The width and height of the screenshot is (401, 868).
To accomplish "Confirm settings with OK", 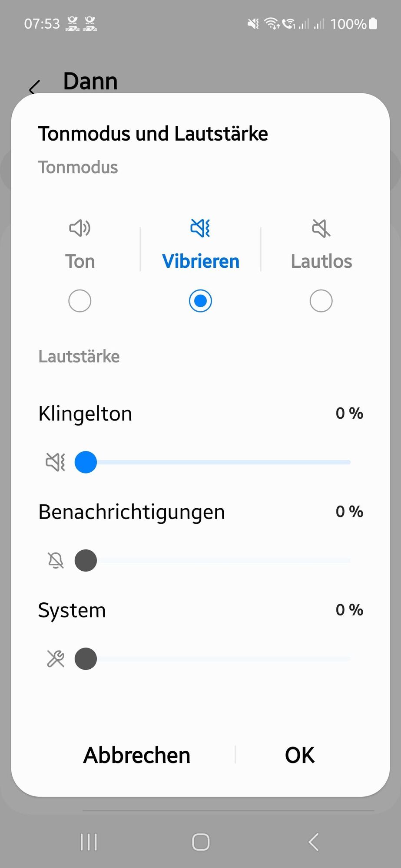I will [x=300, y=755].
